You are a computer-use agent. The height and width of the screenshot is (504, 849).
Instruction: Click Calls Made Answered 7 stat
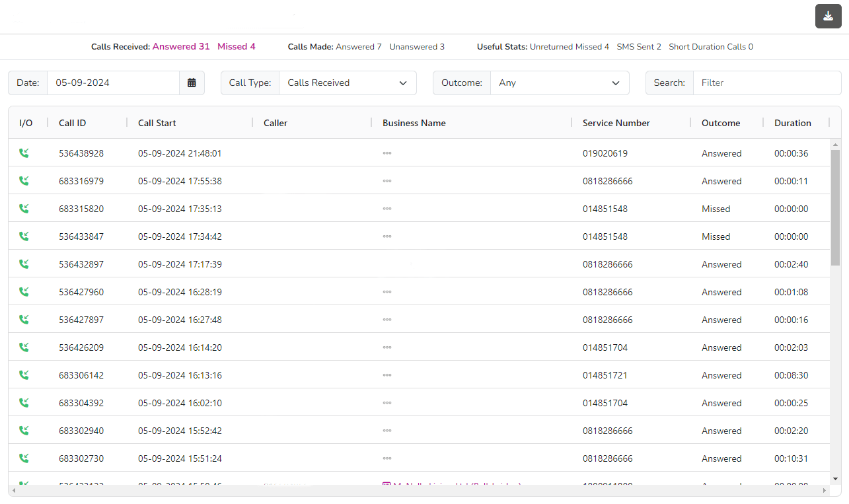pyautogui.click(x=359, y=47)
